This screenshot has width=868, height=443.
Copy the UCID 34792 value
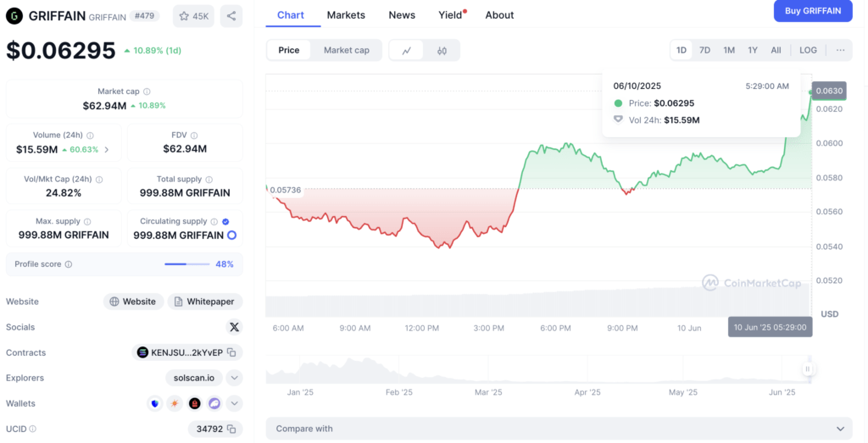click(232, 429)
